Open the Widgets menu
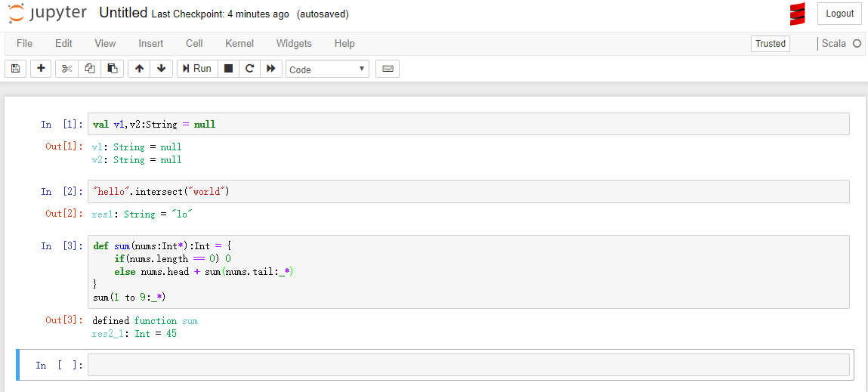Viewport: 868px width, 392px height. pos(294,44)
